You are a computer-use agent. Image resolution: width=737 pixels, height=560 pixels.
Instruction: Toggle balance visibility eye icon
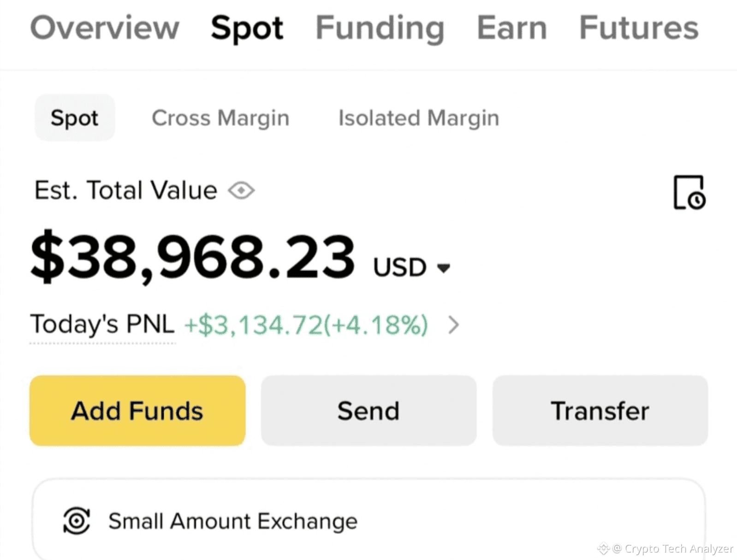tap(241, 190)
